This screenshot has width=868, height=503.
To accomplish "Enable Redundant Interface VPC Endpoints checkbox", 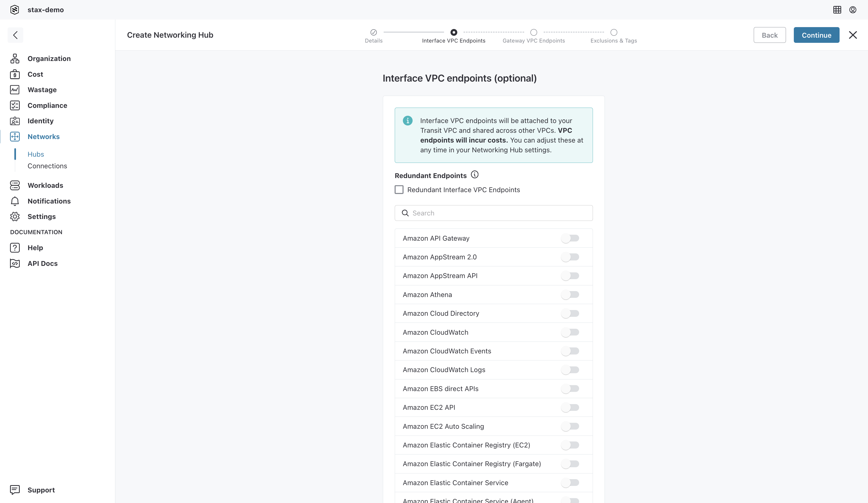I will (399, 190).
